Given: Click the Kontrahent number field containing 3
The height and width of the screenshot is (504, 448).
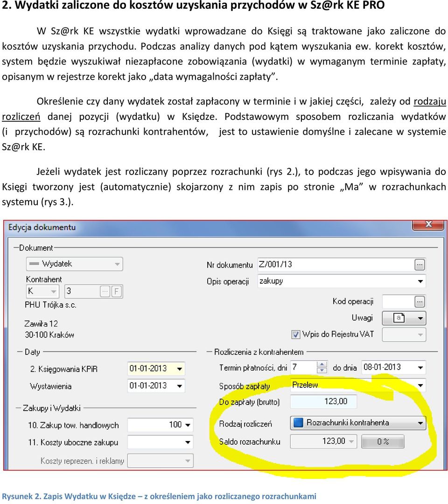Looking at the screenshot, I should click(x=82, y=291).
